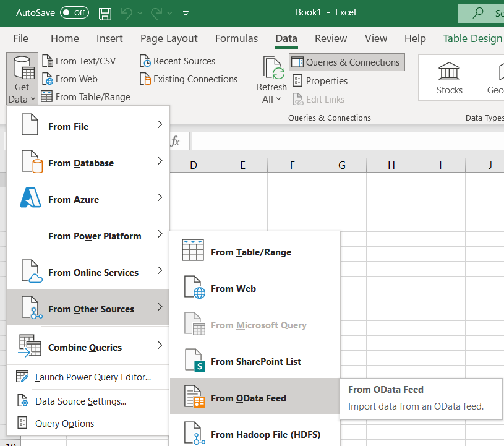Screen dimensions: 504x446
Task: Expand the From File chevron arrow
Action: [160, 124]
